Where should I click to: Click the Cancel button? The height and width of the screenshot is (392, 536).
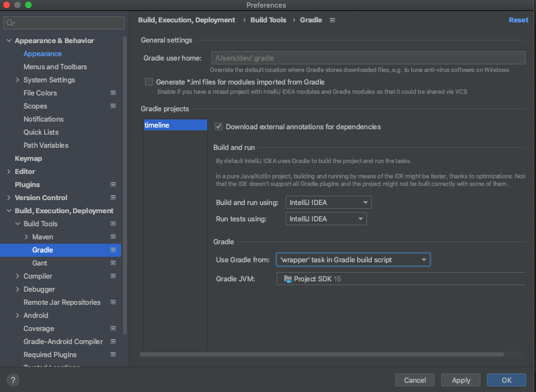click(x=414, y=380)
